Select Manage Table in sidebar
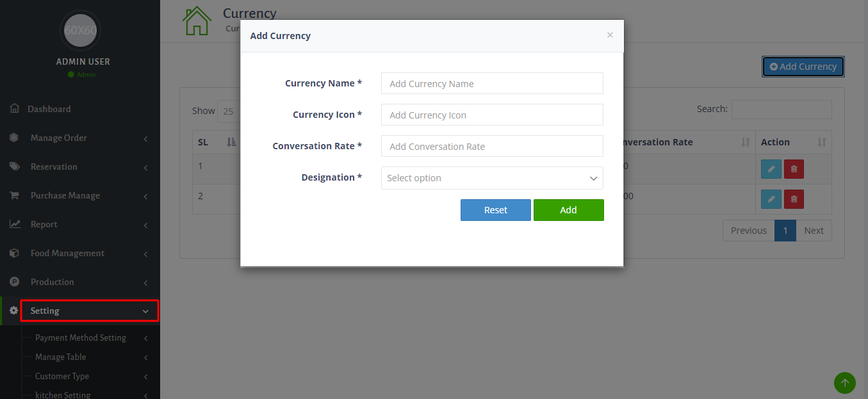 click(60, 357)
